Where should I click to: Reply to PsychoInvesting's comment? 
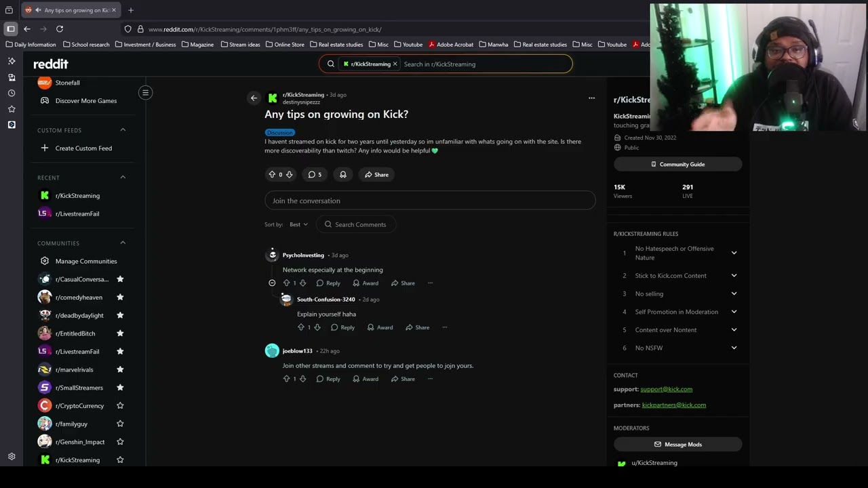328,283
